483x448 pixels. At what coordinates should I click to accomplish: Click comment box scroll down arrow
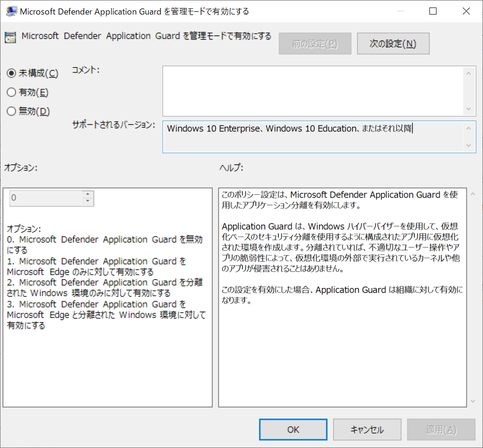pyautogui.click(x=468, y=108)
